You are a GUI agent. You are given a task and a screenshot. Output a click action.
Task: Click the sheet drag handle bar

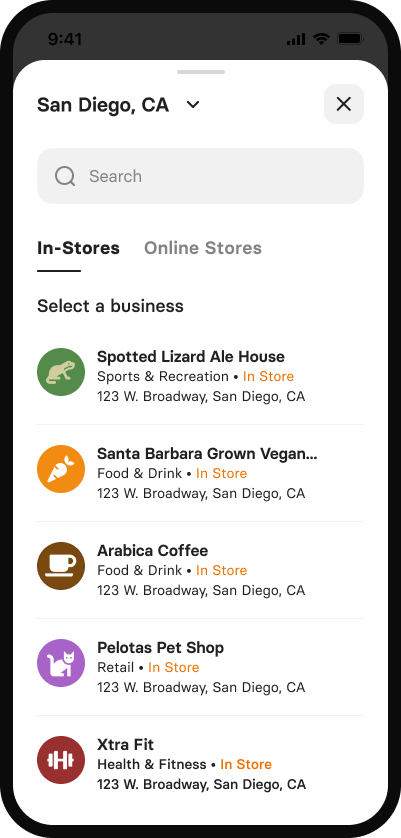(200, 72)
